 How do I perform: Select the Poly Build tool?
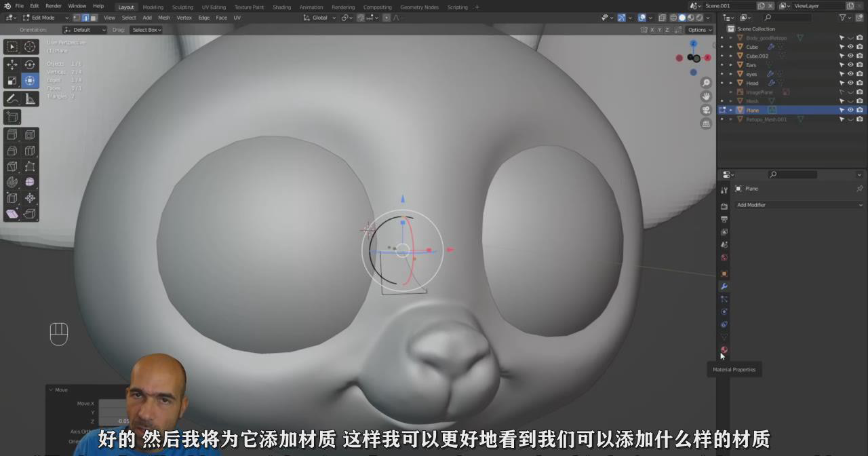pyautogui.click(x=30, y=166)
